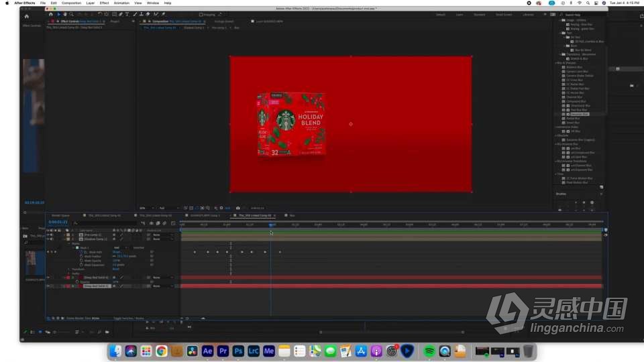Click the timeline zoom slider at the bottom
Screen dimensions: 644x362
point(193,318)
